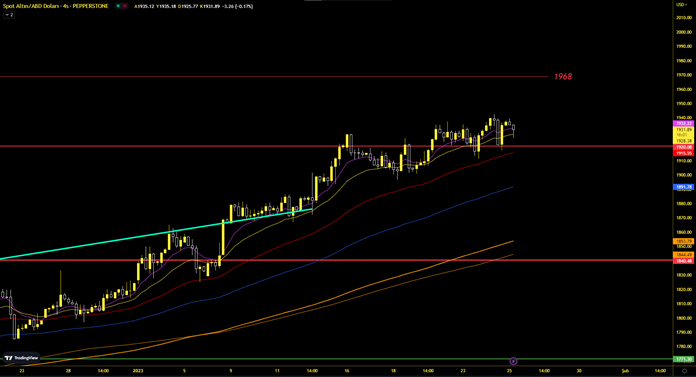
Task: Click the Y1935.18 high value in legend
Action: pos(166,6)
